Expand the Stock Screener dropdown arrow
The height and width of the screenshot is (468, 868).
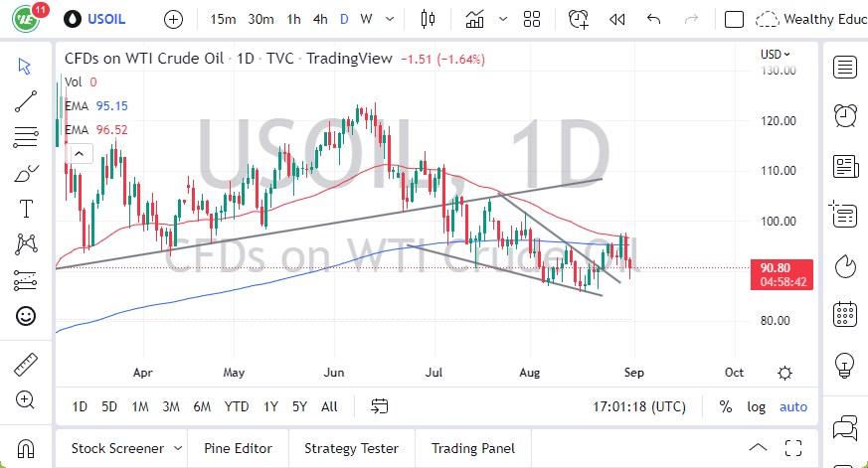click(178, 448)
